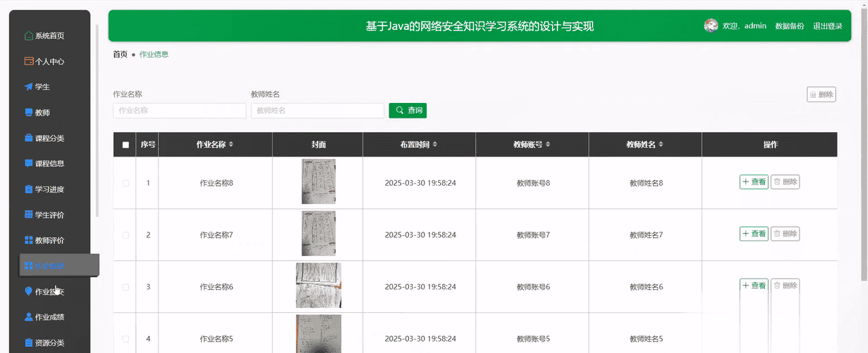Click the 布置时间 value in the 作业名称8 row
The image size is (868, 353).
(x=420, y=183)
